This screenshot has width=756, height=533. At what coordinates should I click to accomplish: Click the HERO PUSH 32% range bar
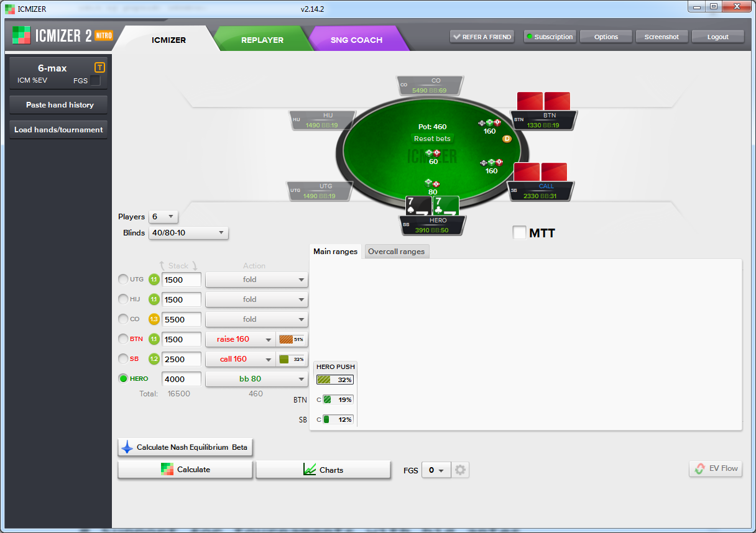(x=335, y=380)
